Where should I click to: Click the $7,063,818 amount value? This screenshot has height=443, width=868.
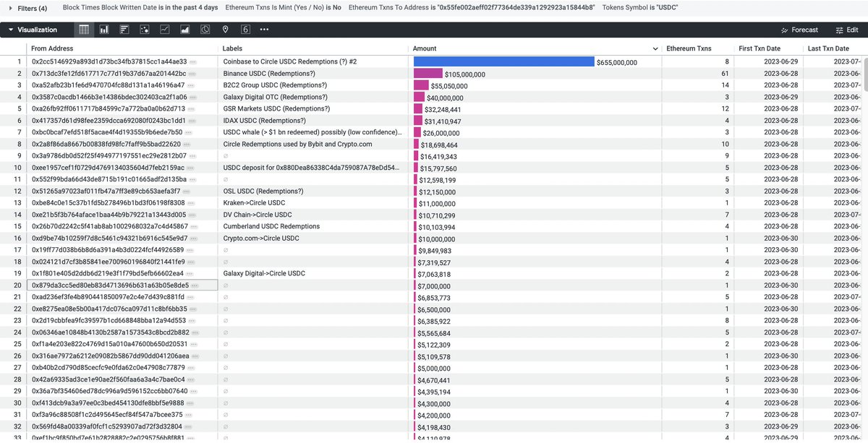pyautogui.click(x=434, y=274)
